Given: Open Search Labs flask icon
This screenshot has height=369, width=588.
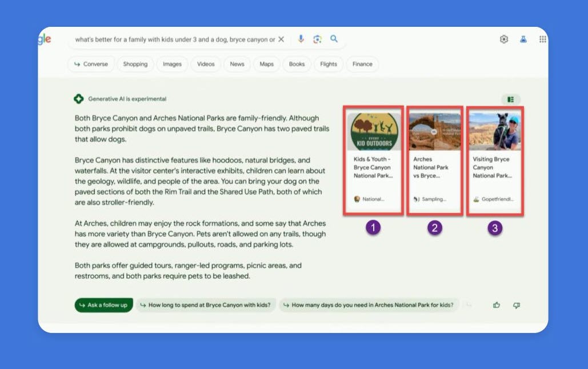Looking at the screenshot, I should point(523,39).
